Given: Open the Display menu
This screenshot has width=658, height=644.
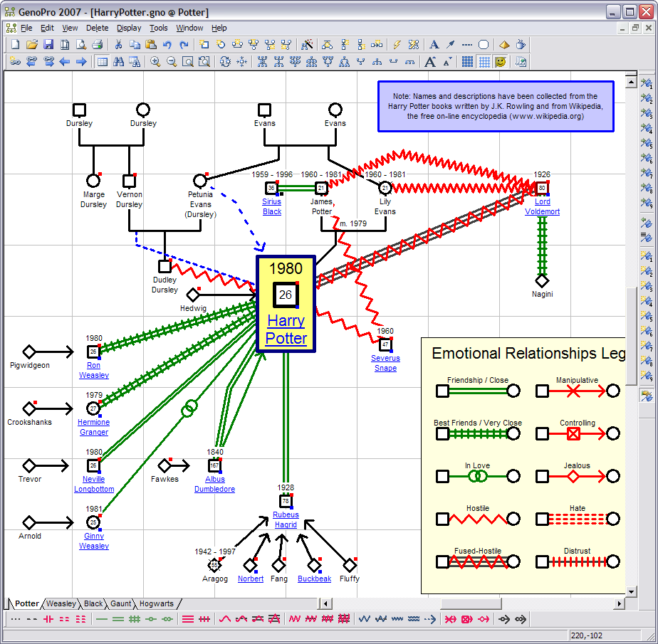Looking at the screenshot, I should [x=129, y=28].
